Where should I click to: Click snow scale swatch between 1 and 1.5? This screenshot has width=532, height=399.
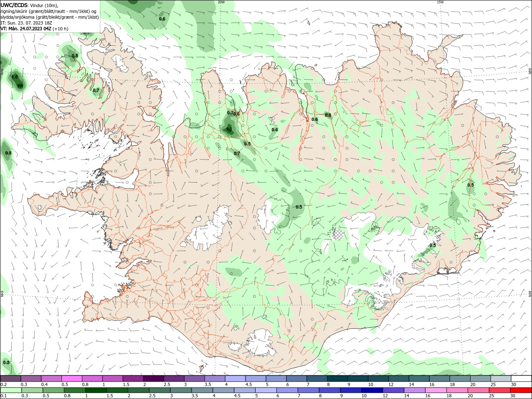pyautogui.click(x=112, y=379)
